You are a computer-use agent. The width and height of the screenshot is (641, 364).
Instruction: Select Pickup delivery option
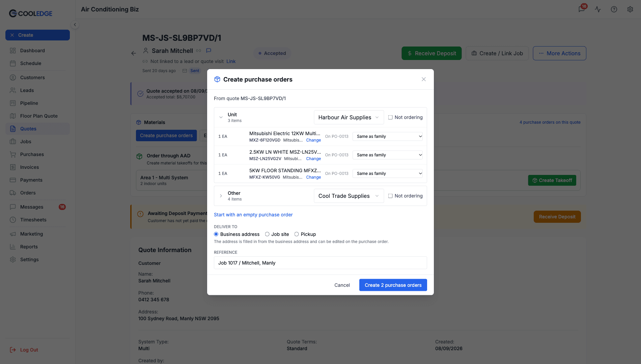tap(297, 234)
